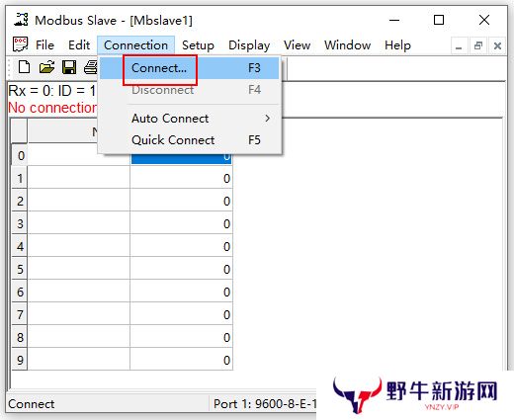514x420 pixels.
Task: Click the value cell in row 5
Action: (181, 269)
